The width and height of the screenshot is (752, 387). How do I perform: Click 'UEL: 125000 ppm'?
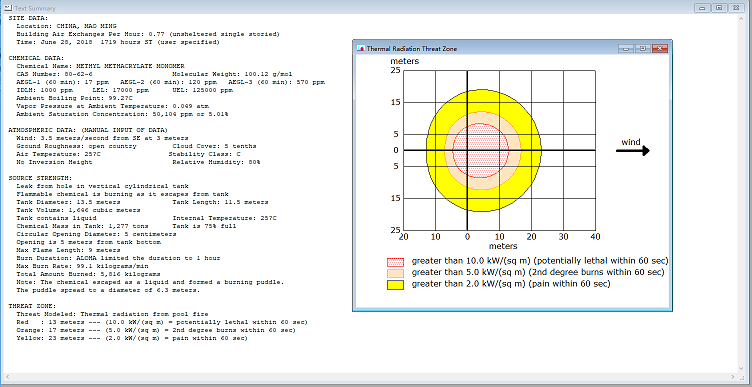pos(202,90)
